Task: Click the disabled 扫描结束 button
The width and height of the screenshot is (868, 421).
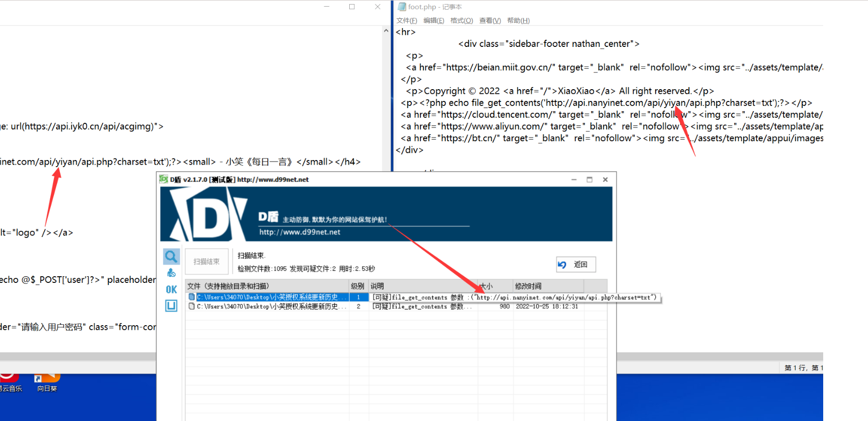Action: pyautogui.click(x=206, y=261)
